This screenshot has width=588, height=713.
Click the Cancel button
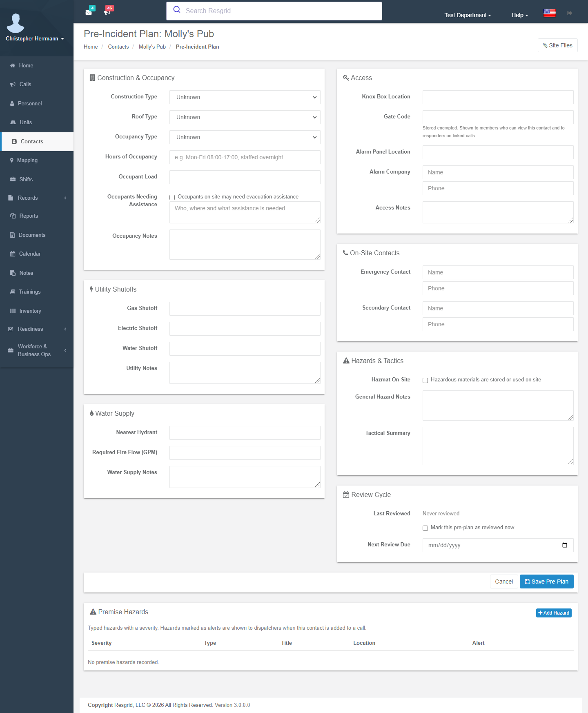click(504, 582)
